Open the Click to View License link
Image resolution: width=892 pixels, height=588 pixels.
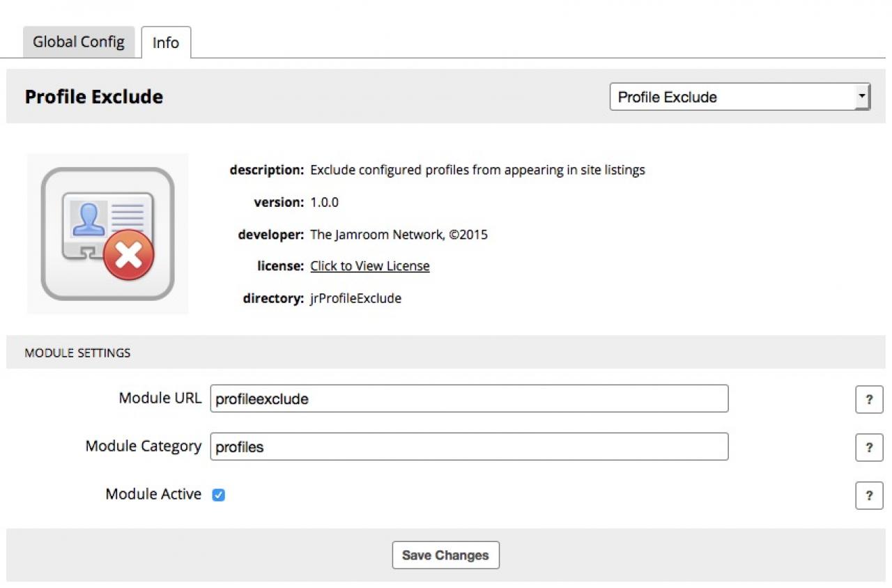[x=370, y=266]
